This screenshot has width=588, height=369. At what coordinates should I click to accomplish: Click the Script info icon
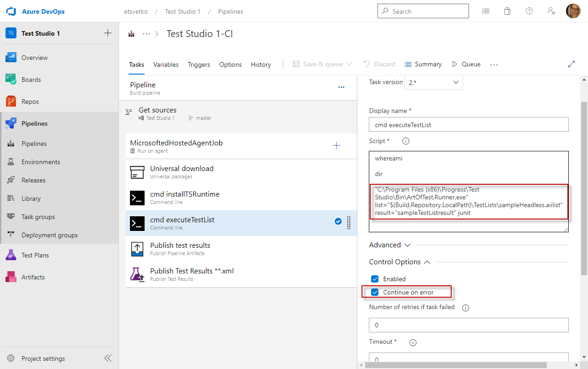click(405, 141)
